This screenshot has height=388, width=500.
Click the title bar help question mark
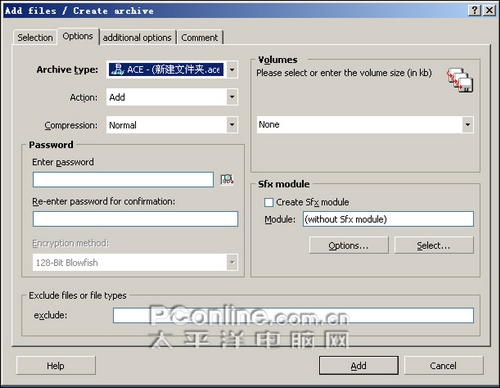point(474,10)
